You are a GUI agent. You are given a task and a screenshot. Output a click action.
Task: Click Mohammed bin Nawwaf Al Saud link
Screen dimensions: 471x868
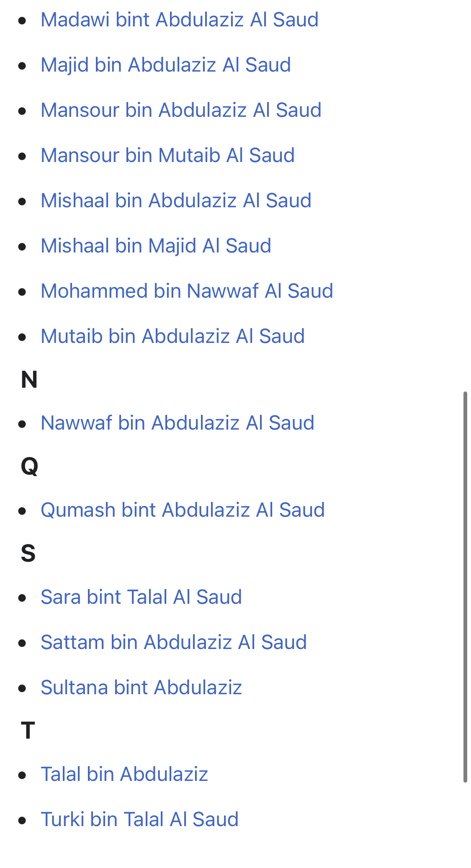[x=187, y=291]
